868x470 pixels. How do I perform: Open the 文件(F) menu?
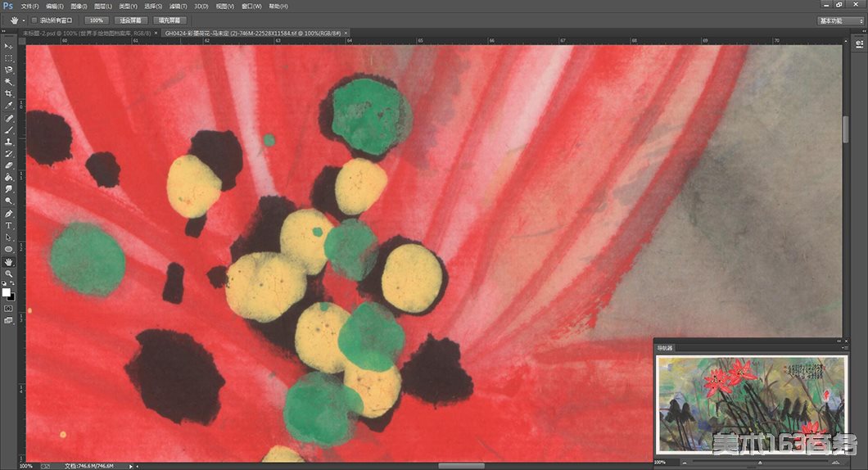30,6
